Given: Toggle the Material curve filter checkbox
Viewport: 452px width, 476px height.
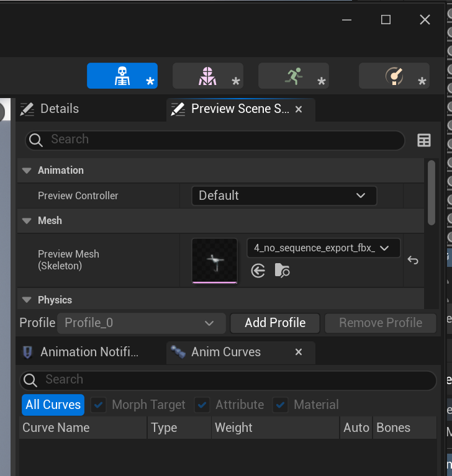Looking at the screenshot, I should [x=281, y=405].
